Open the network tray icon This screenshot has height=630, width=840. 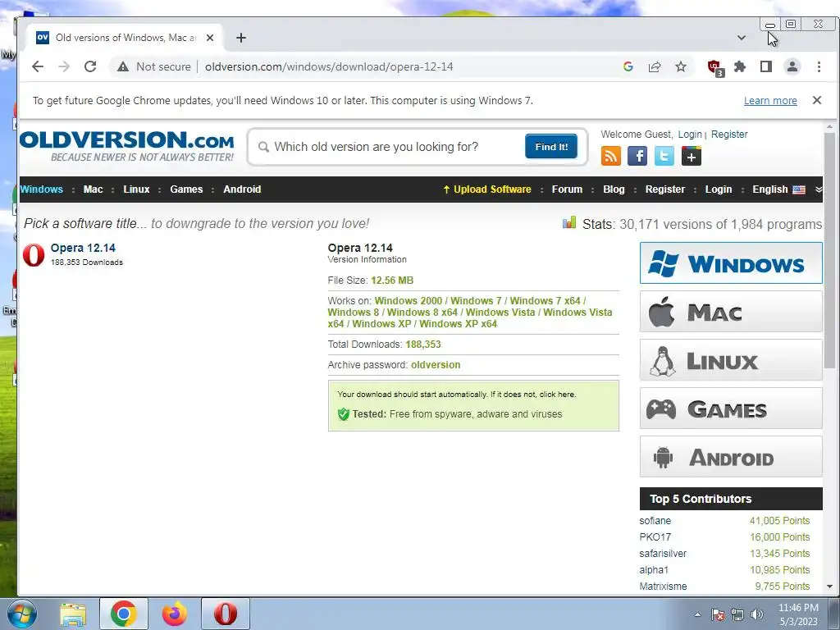[x=737, y=614]
